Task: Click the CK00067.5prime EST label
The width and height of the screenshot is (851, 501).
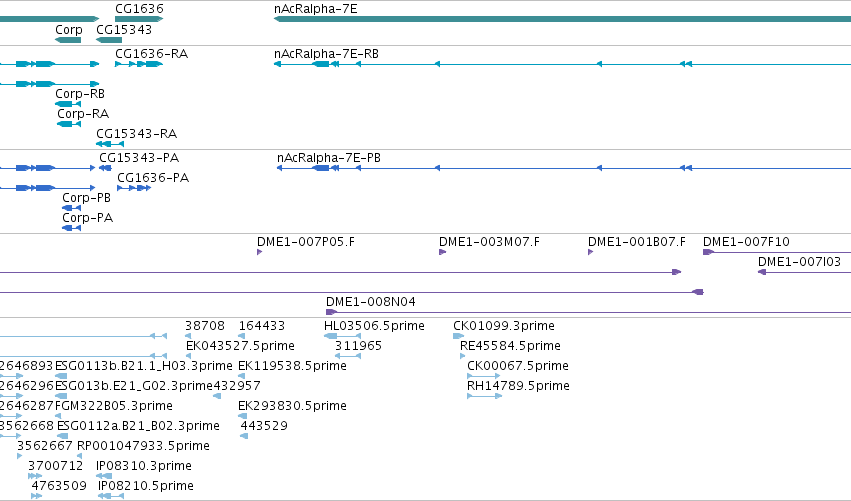Action: coord(518,366)
